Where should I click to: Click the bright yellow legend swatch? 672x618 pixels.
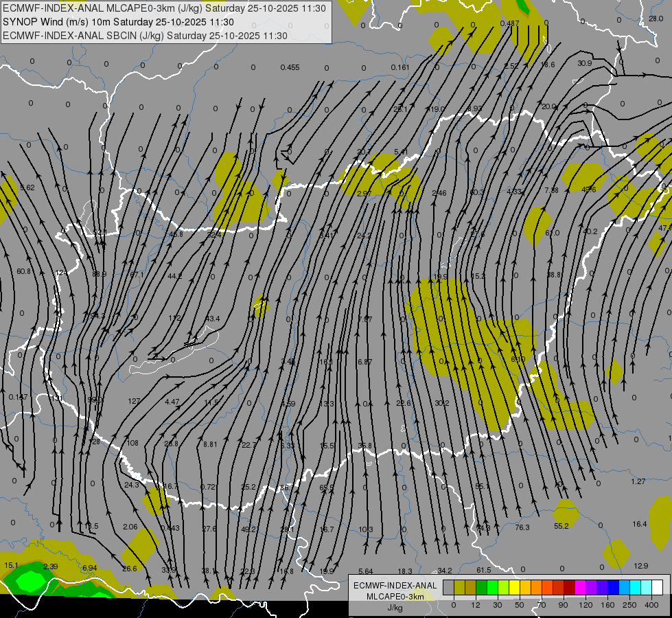(515, 587)
